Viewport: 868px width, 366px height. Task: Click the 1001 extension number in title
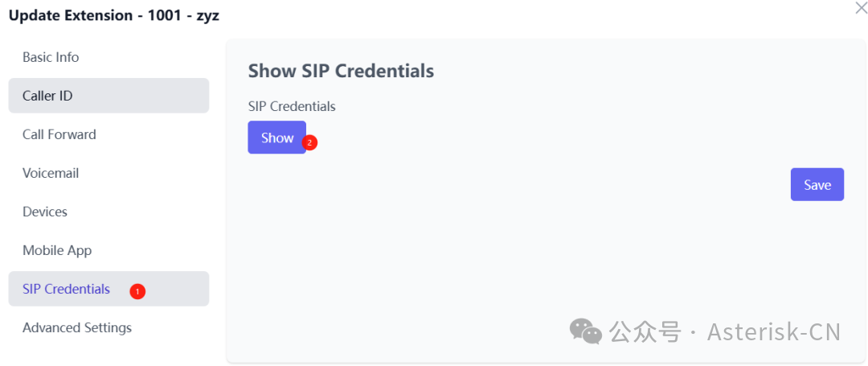coord(164,14)
